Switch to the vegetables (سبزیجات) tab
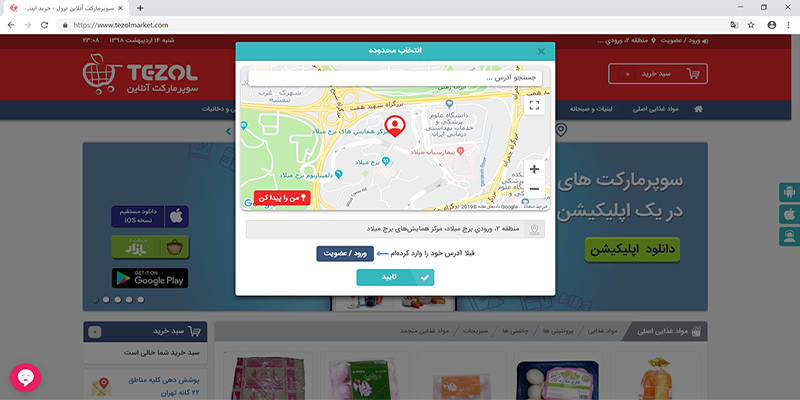This screenshot has width=800, height=400. coord(476,331)
